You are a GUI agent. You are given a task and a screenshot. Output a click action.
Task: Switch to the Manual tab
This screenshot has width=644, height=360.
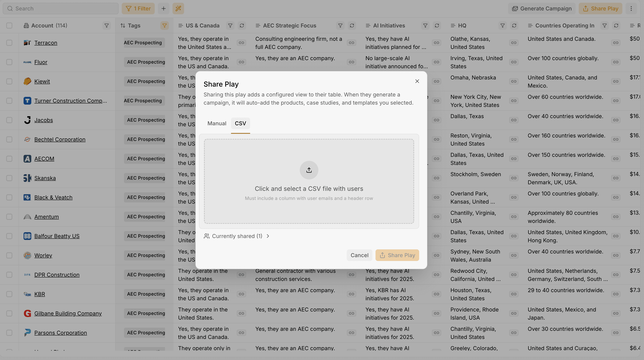point(217,123)
